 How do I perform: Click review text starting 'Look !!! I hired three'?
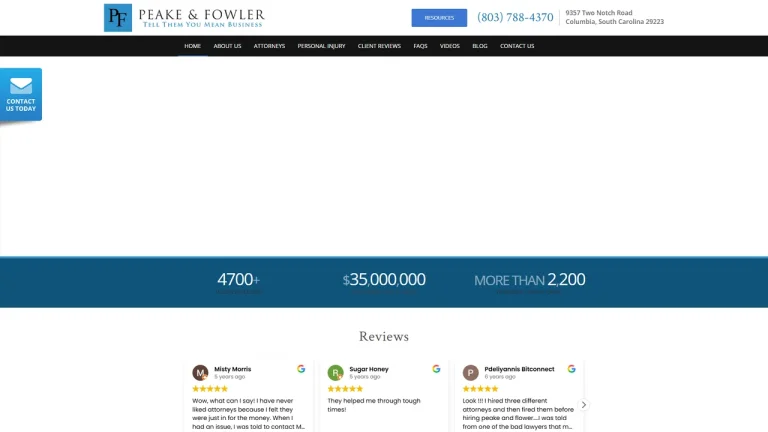coord(518,413)
